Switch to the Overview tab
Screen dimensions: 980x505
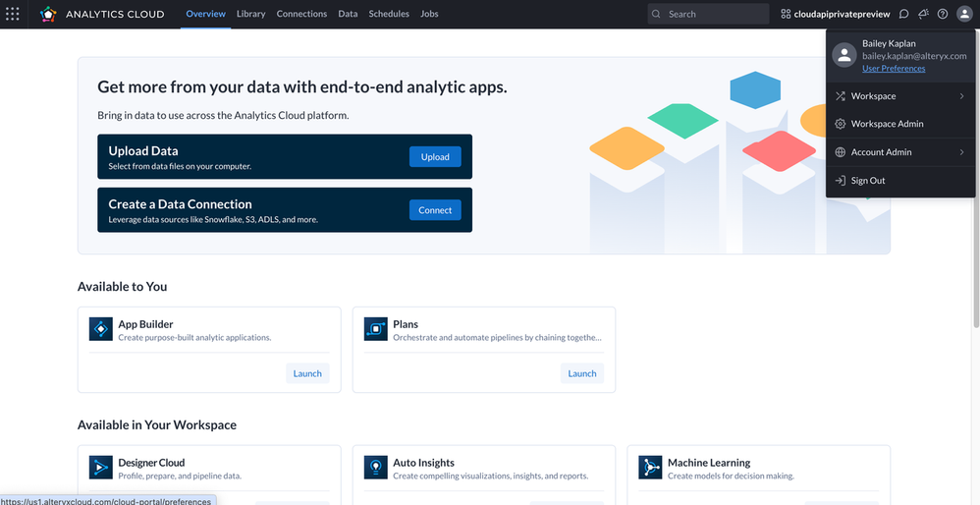pyautogui.click(x=205, y=14)
